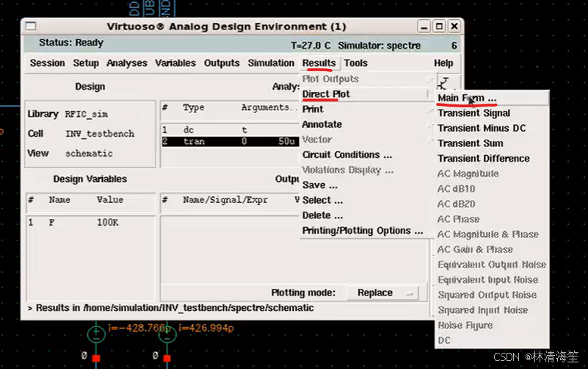
Task: Click the Type column header in Analyses
Action: [x=194, y=108]
